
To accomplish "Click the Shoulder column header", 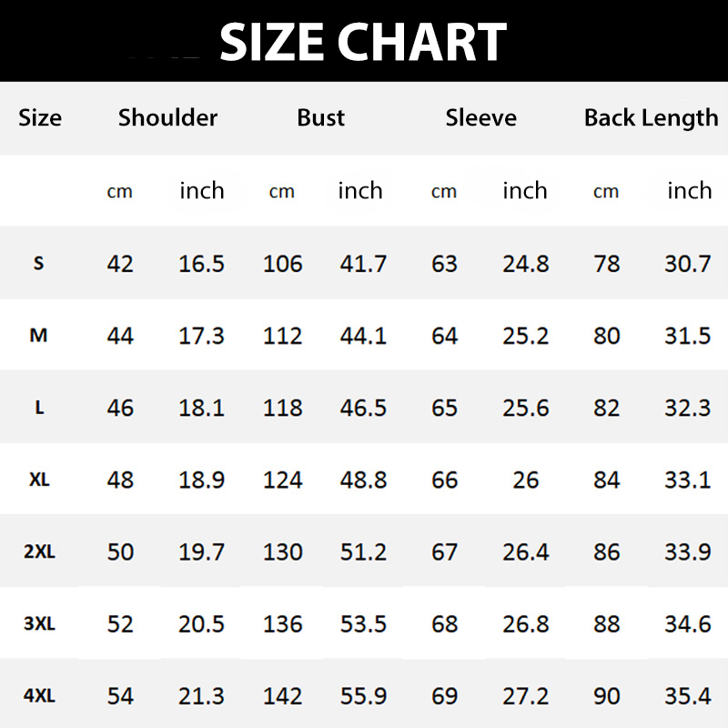I will pos(168,117).
